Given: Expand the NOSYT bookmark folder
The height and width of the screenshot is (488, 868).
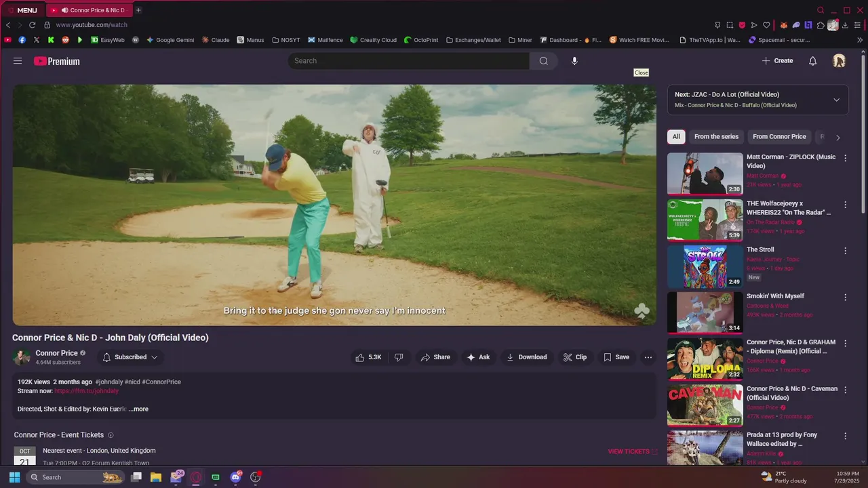Looking at the screenshot, I should 285,40.
